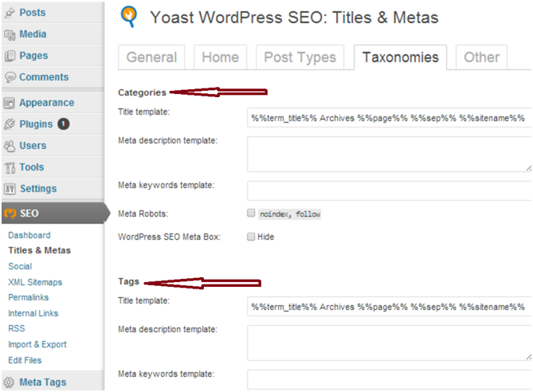Screen dimensions: 533x392
Task: Switch to the General tab
Action: coord(151,57)
